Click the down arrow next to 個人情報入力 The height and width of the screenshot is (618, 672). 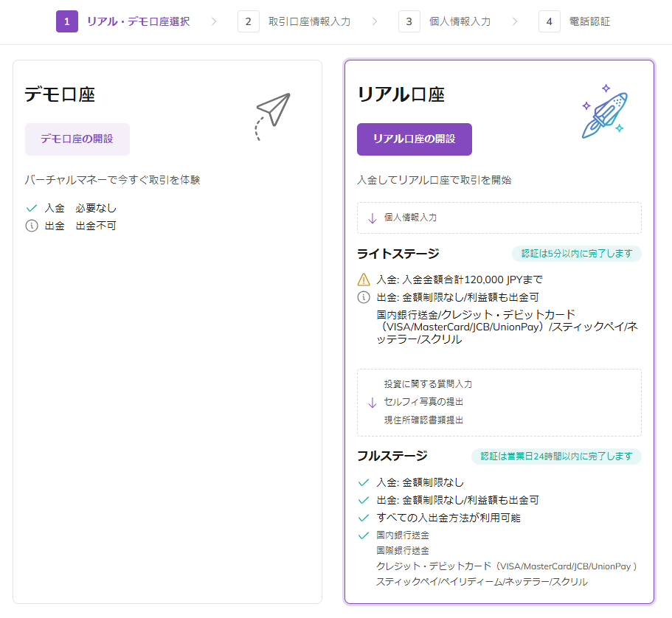tap(372, 218)
